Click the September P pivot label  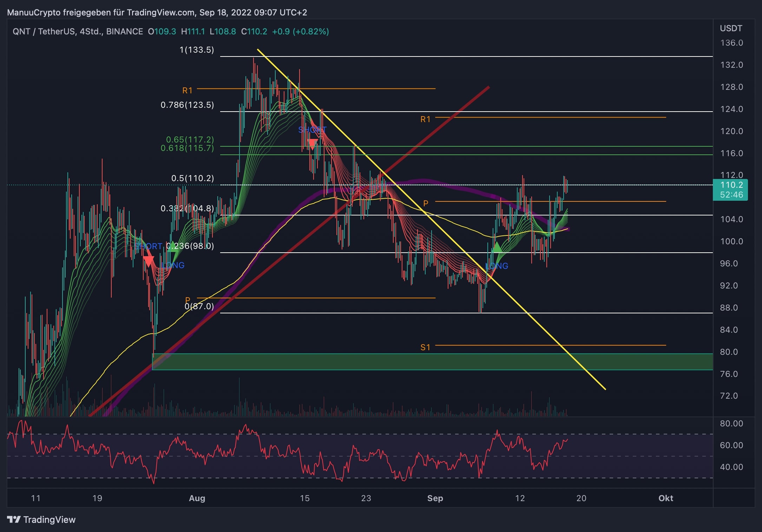pos(426,204)
